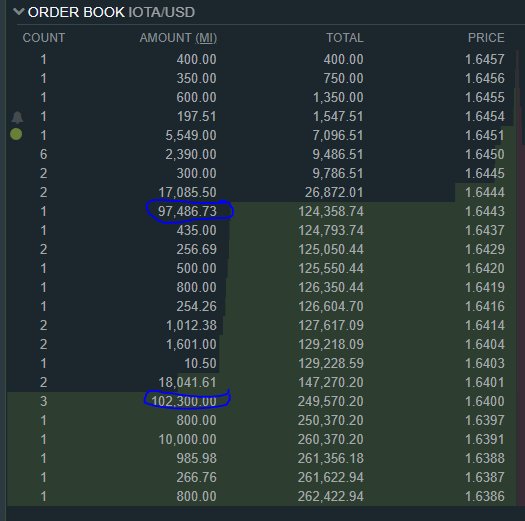Select price 1.6400

click(x=484, y=401)
